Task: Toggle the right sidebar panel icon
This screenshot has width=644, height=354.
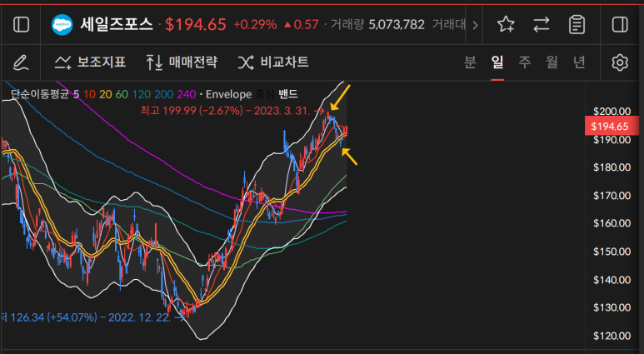Action: point(620,25)
